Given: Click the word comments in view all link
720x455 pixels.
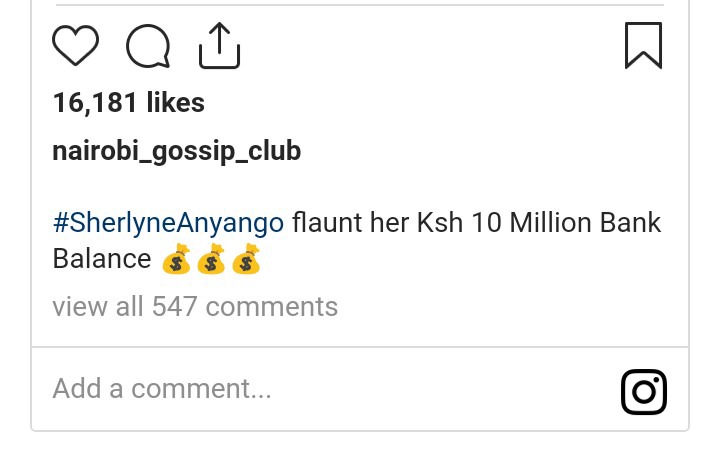Looking at the screenshot, I should tap(272, 307).
